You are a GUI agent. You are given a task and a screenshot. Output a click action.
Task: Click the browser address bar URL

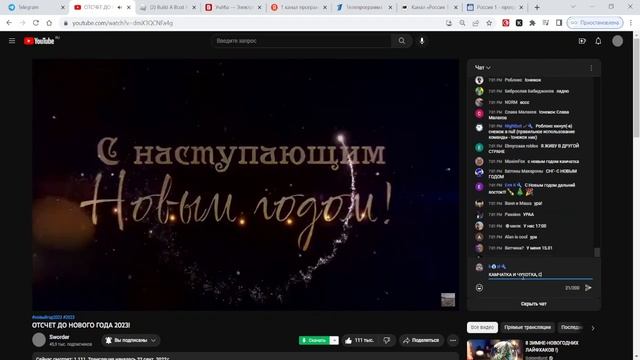[122, 23]
